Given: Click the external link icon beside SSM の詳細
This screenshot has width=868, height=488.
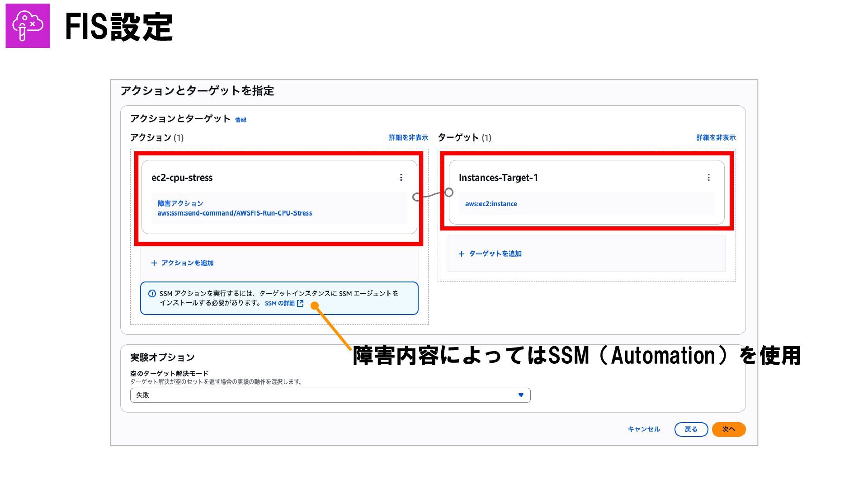Looking at the screenshot, I should 300,303.
